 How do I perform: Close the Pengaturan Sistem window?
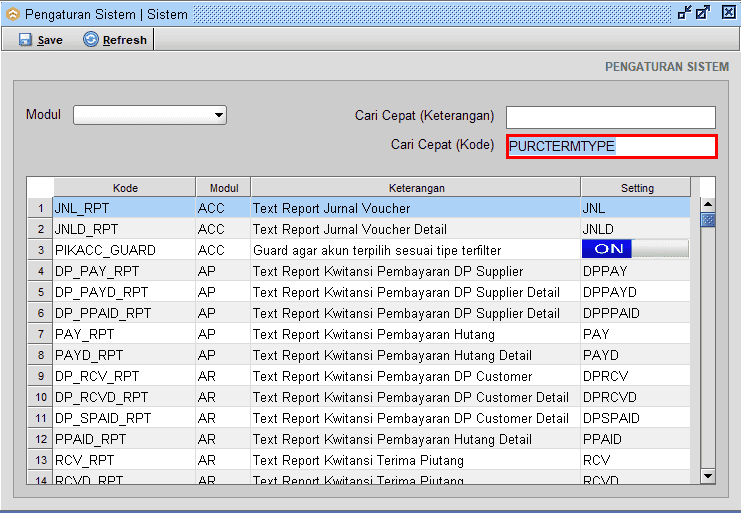[729, 13]
